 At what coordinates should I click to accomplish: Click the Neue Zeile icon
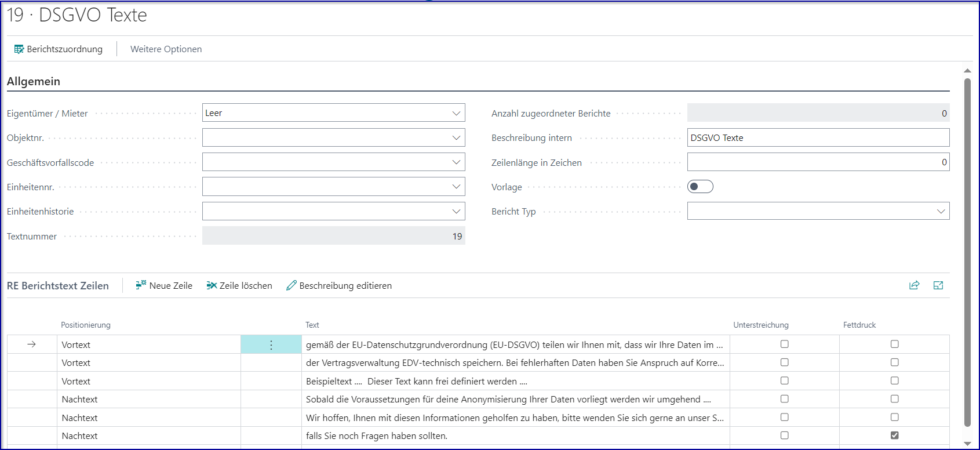pos(141,285)
